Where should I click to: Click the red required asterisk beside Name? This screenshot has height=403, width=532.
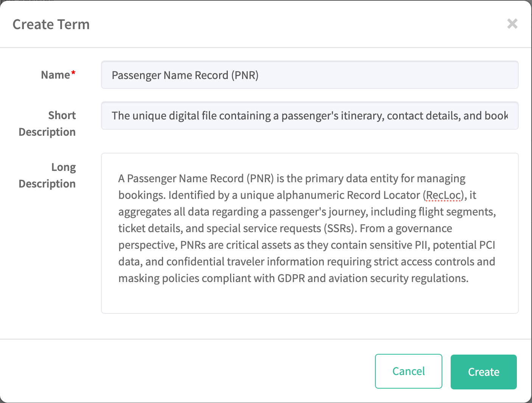(x=73, y=73)
